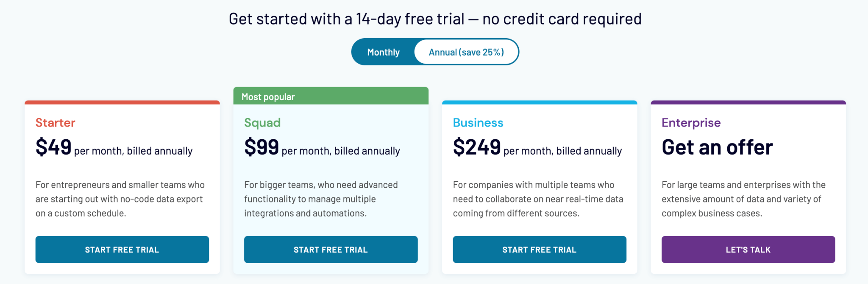Viewport: 868px width, 284px height.
Task: Click the $99 Squad price
Action: point(262,147)
